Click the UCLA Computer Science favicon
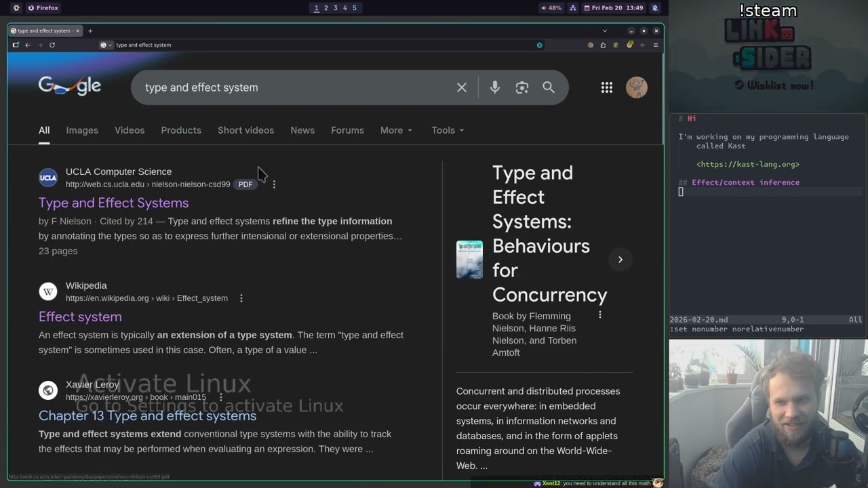The width and height of the screenshot is (868, 488). click(x=48, y=178)
